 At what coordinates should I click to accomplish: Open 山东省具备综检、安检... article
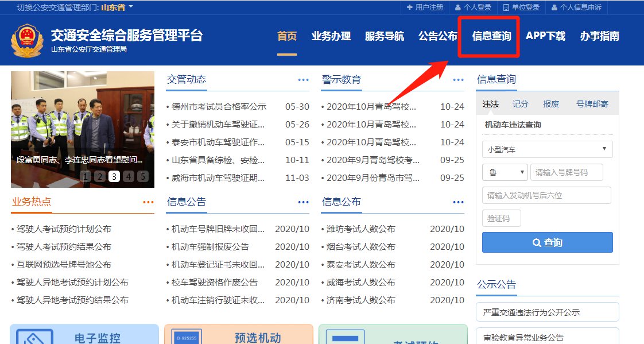point(218,160)
